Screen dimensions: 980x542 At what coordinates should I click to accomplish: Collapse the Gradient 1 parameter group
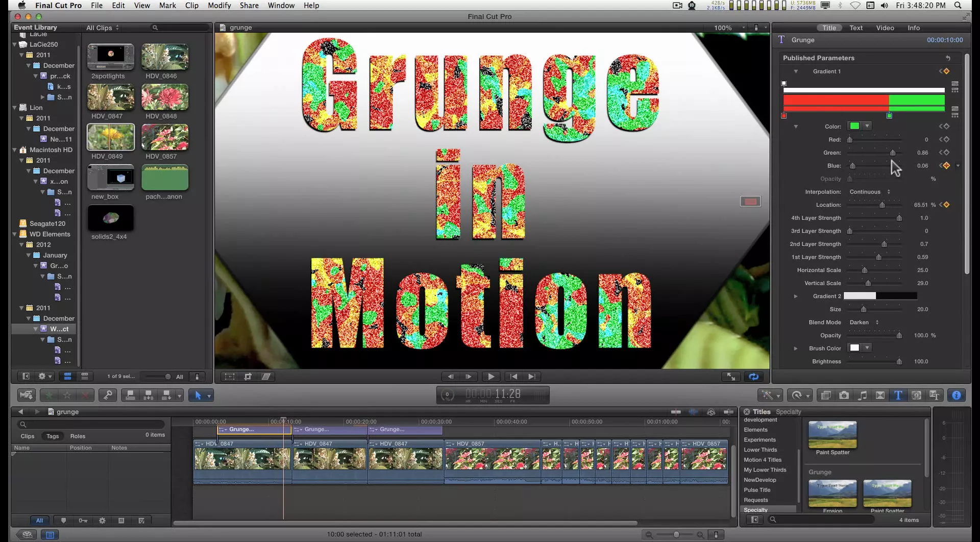[795, 71]
